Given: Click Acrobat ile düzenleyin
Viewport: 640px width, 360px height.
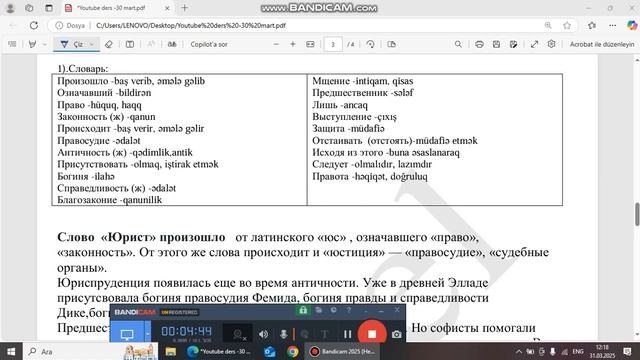Looking at the screenshot, I should (x=602, y=44).
